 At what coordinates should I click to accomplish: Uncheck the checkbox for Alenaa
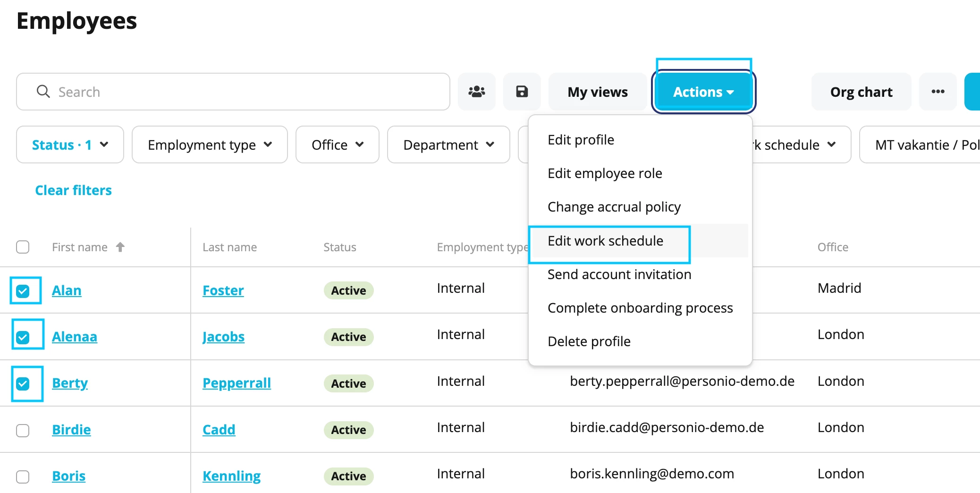(23, 337)
